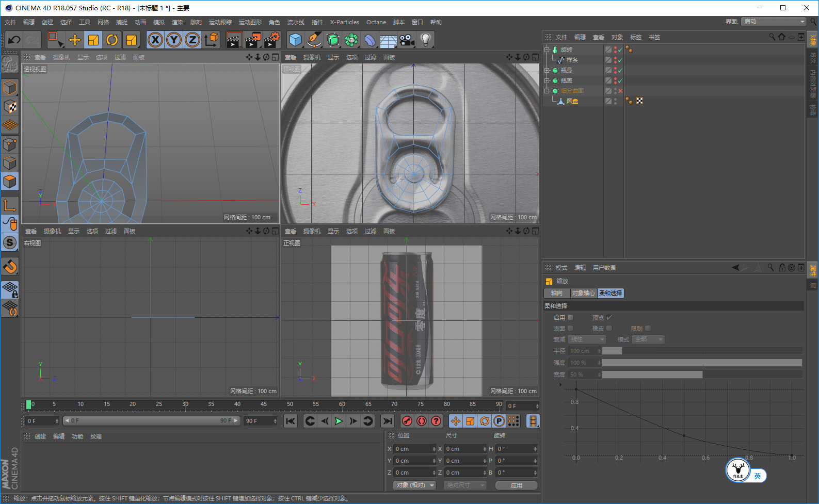819x504 pixels.
Task: Add a light with the bulb icon
Action: coord(425,40)
